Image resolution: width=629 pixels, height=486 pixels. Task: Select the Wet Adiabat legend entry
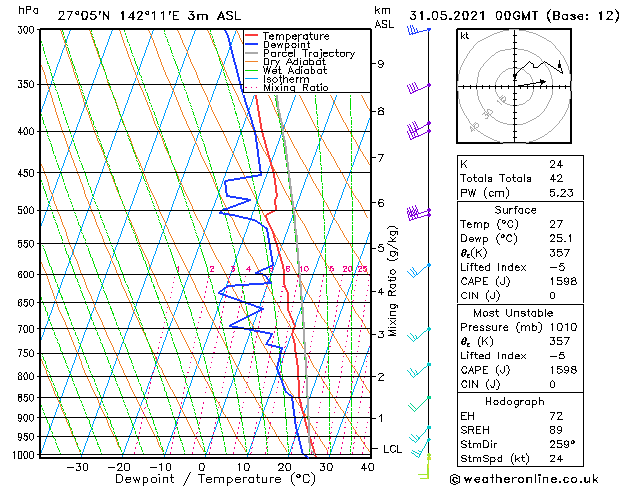[295, 71]
